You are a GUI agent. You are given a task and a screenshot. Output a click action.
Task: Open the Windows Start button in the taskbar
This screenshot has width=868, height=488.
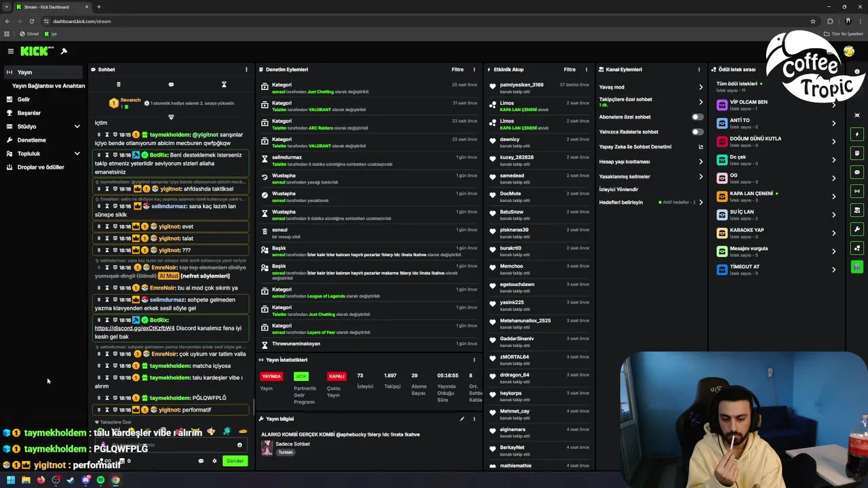click(11, 480)
